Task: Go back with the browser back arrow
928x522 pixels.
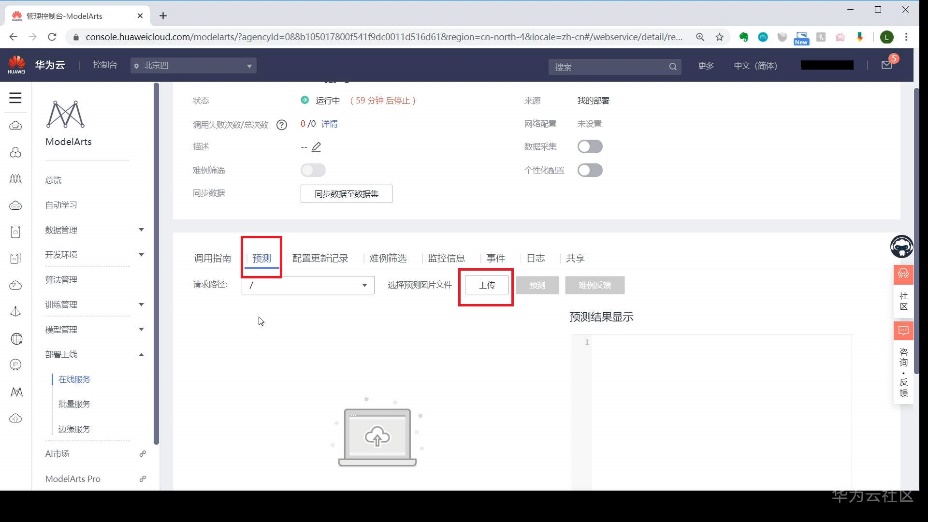Action: (13, 37)
